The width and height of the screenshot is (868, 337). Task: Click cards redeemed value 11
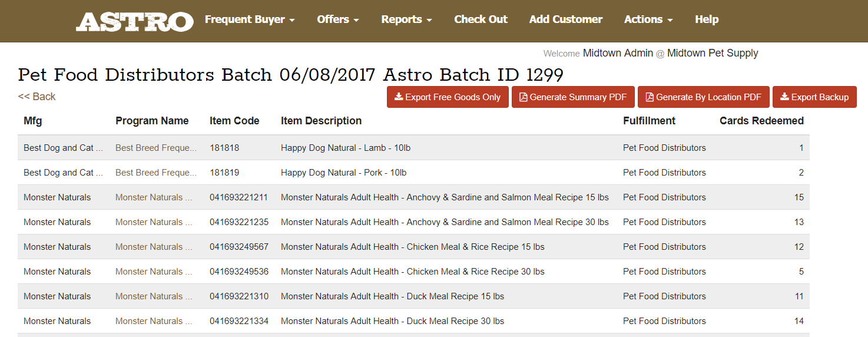(x=799, y=296)
